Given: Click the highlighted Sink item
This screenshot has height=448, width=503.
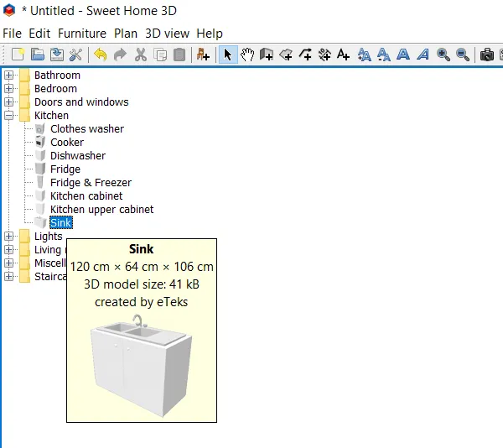Looking at the screenshot, I should (x=61, y=222).
